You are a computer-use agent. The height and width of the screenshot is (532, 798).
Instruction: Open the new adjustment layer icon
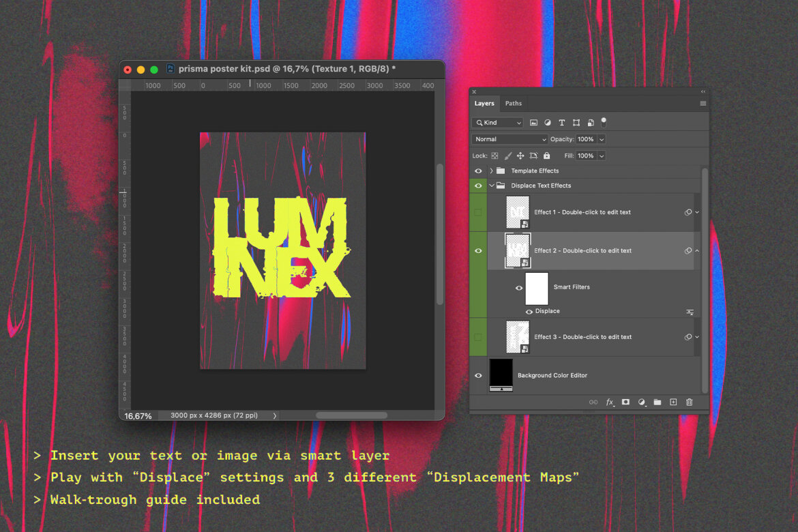pyautogui.click(x=642, y=402)
